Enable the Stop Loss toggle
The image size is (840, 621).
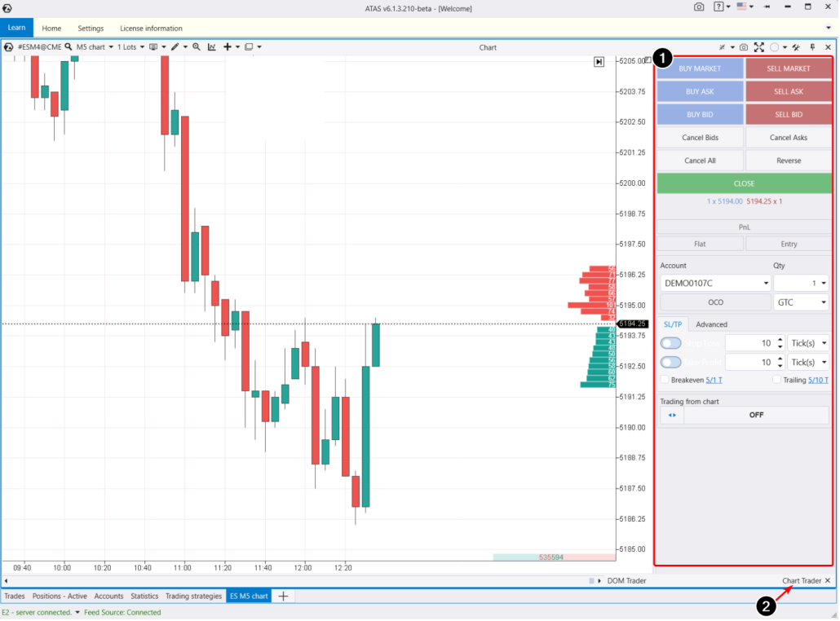coord(670,342)
